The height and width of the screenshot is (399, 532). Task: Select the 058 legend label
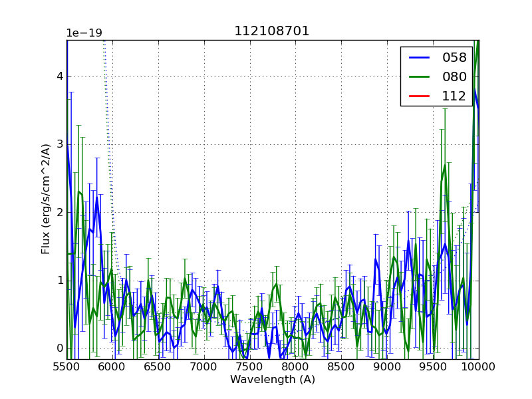pyautogui.click(x=454, y=58)
